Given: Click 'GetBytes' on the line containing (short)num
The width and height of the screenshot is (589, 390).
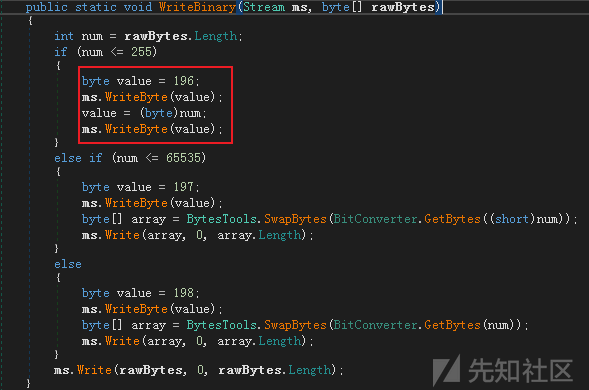Looking at the screenshot, I should (x=452, y=219).
